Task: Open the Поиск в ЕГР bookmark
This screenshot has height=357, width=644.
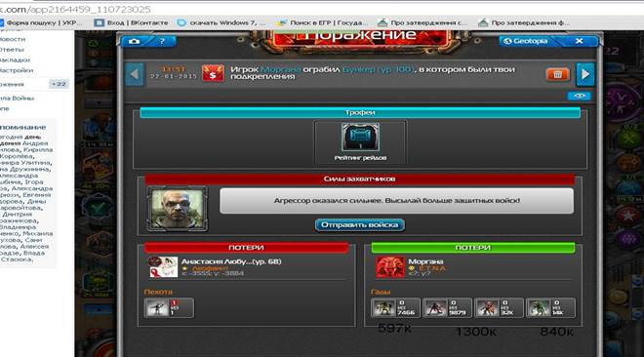Action: click(322, 23)
